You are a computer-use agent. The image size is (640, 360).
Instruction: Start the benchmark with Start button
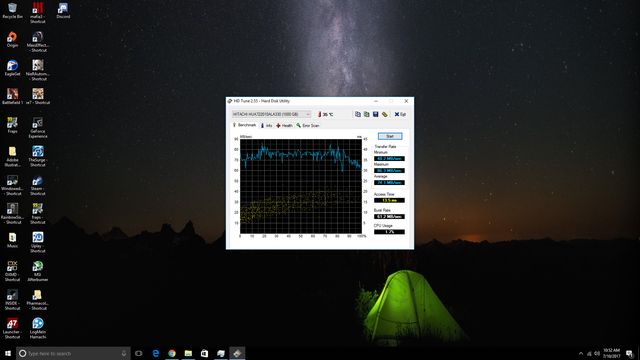point(390,136)
